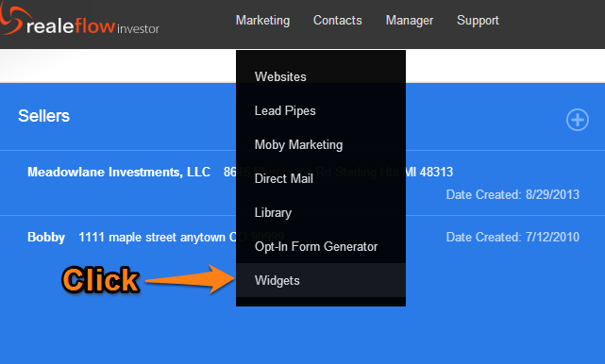Viewport: 605px width, 364px height.
Task: Select the 1111 maple street anytown address
Action: point(152,237)
